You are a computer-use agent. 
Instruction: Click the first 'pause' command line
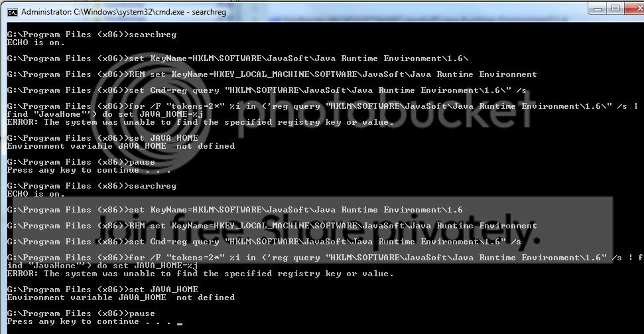coord(81,162)
